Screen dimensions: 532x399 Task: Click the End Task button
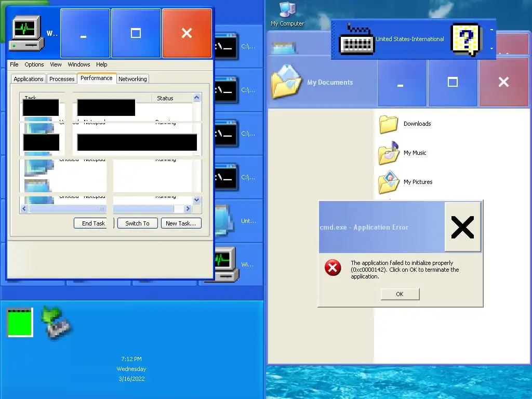pyautogui.click(x=94, y=223)
